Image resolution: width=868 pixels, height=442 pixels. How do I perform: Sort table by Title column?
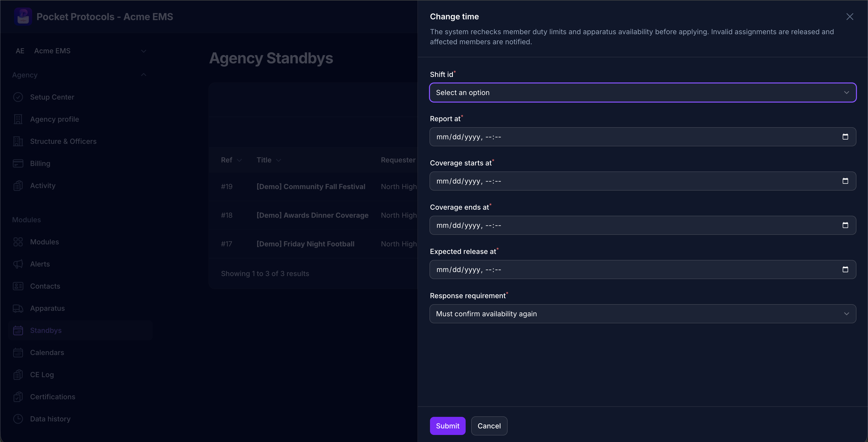pyautogui.click(x=268, y=160)
